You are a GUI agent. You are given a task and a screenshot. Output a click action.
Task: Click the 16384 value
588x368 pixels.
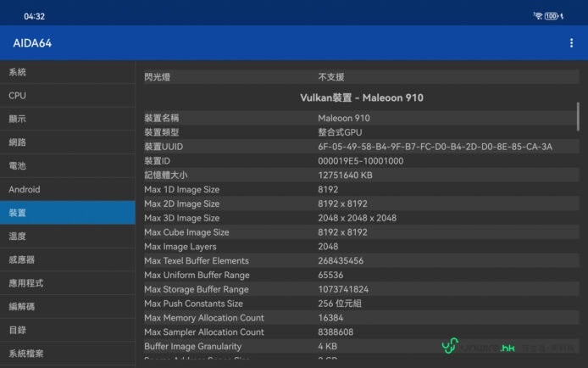point(330,318)
